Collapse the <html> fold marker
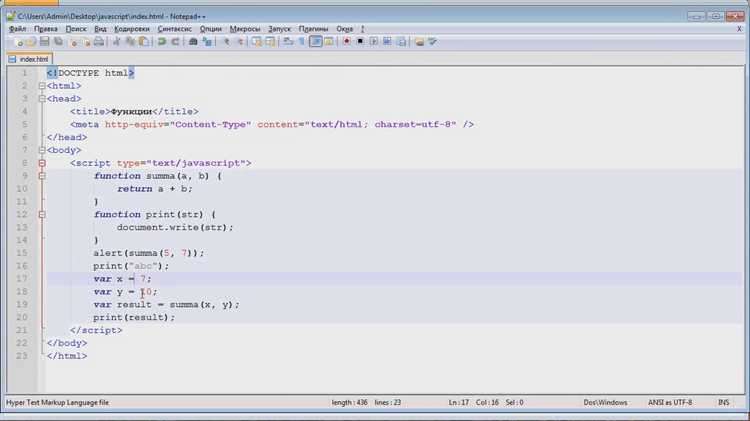This screenshot has height=421, width=750. tap(42, 86)
